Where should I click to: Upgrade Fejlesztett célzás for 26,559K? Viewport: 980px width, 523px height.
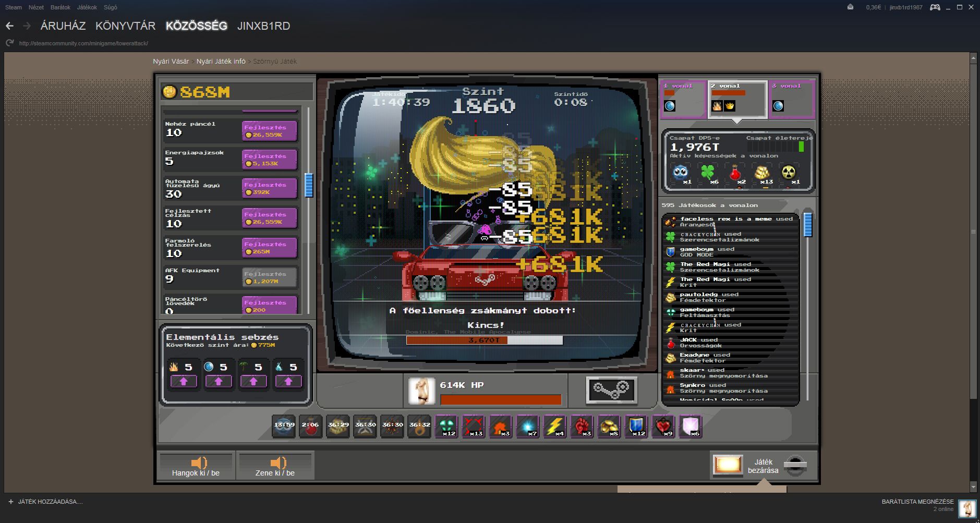(270, 218)
